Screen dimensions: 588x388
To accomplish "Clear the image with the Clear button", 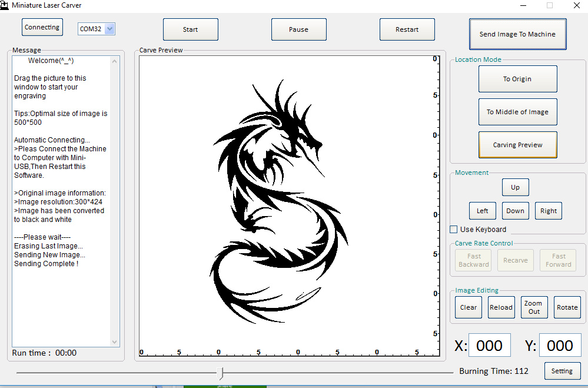I will pyautogui.click(x=469, y=307).
